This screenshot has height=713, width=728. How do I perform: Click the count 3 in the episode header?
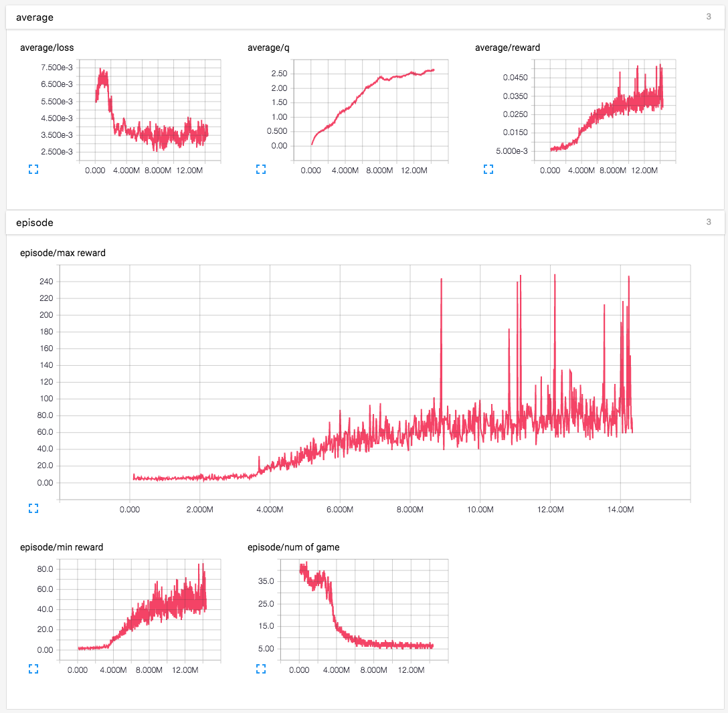(709, 222)
